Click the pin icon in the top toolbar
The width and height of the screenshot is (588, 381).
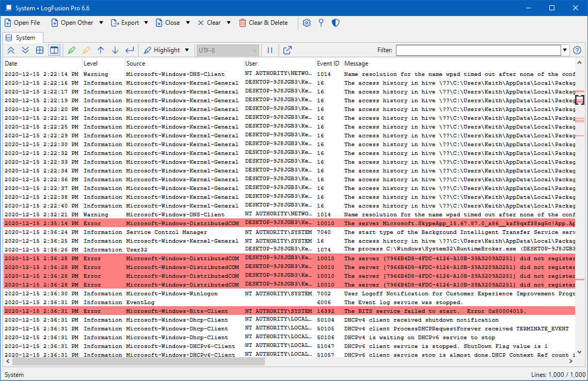(x=321, y=23)
